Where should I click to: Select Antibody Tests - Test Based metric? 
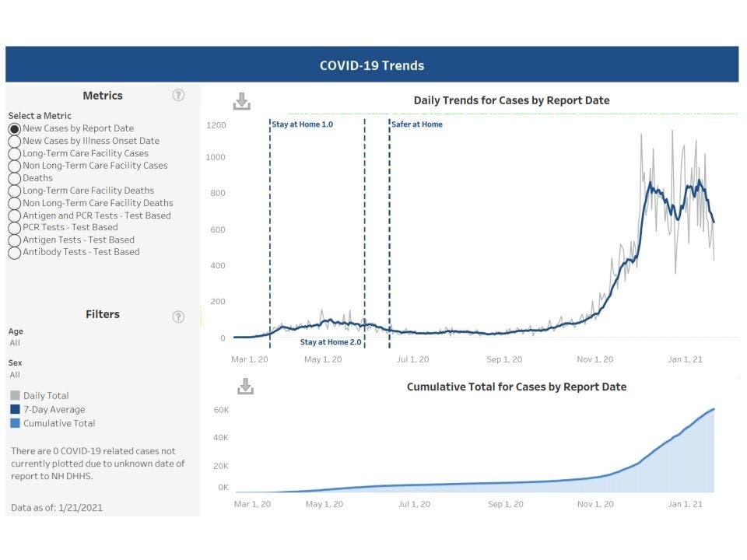[14, 252]
